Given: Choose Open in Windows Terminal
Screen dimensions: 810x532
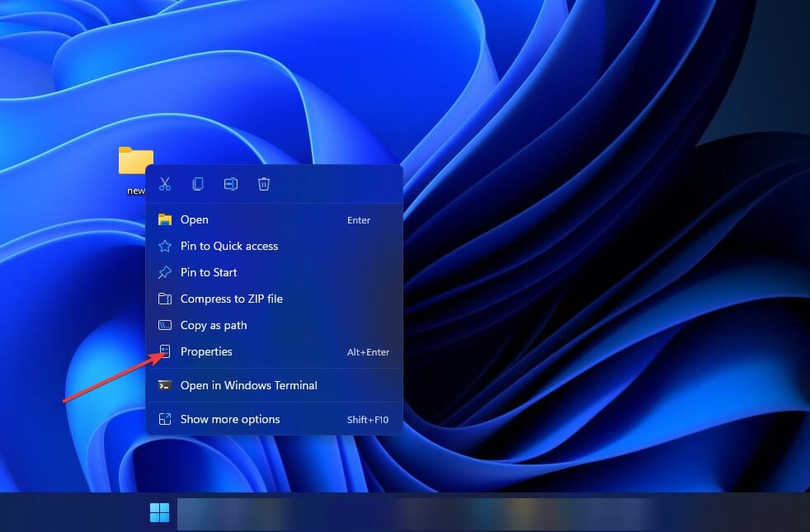Looking at the screenshot, I should [275, 385].
